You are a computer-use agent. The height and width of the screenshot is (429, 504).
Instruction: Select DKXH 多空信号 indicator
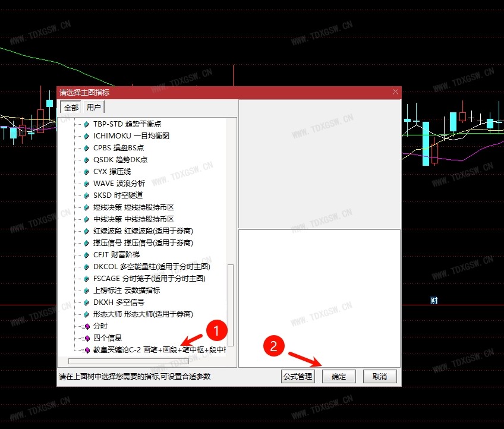pyautogui.click(x=119, y=302)
